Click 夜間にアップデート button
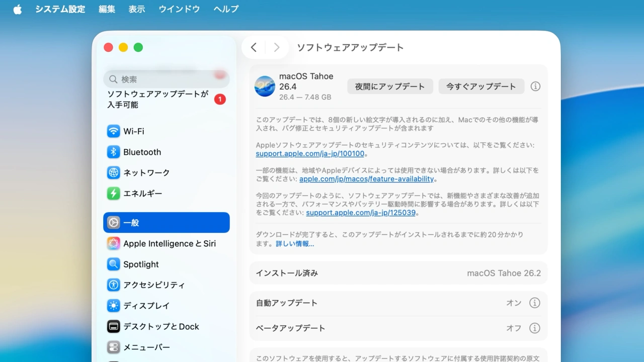644x362 pixels. [x=390, y=86]
